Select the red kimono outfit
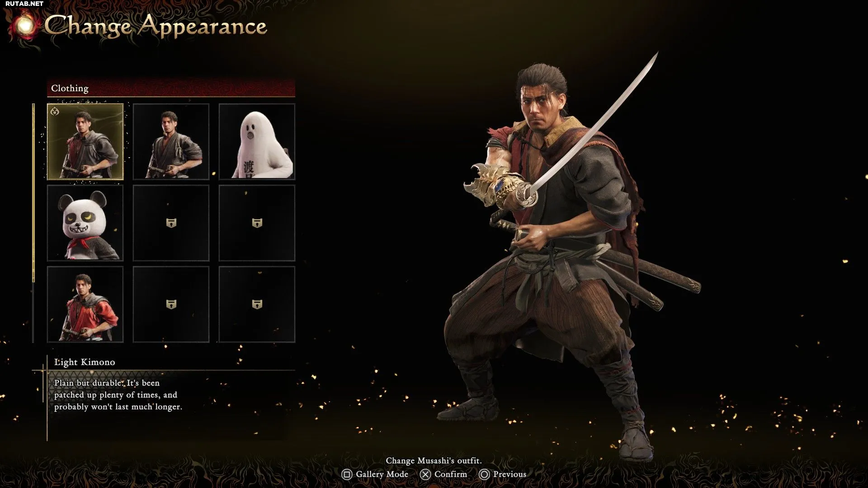Screen dimensions: 868x488 85,304
